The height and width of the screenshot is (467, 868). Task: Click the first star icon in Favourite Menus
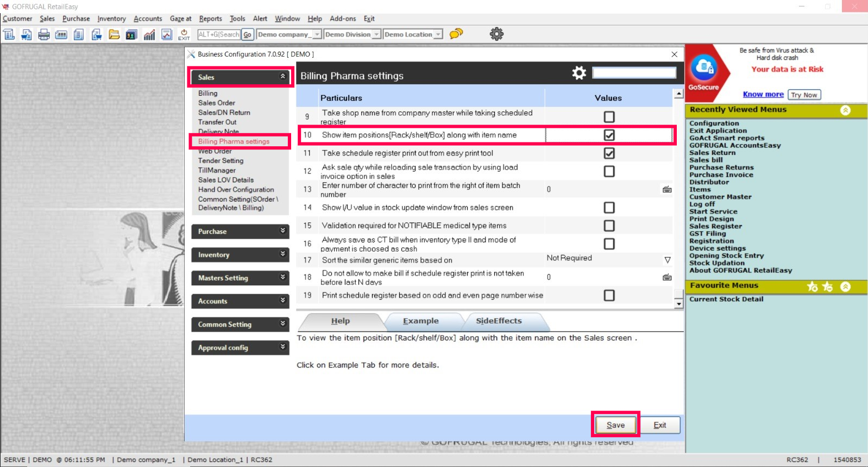813,287
